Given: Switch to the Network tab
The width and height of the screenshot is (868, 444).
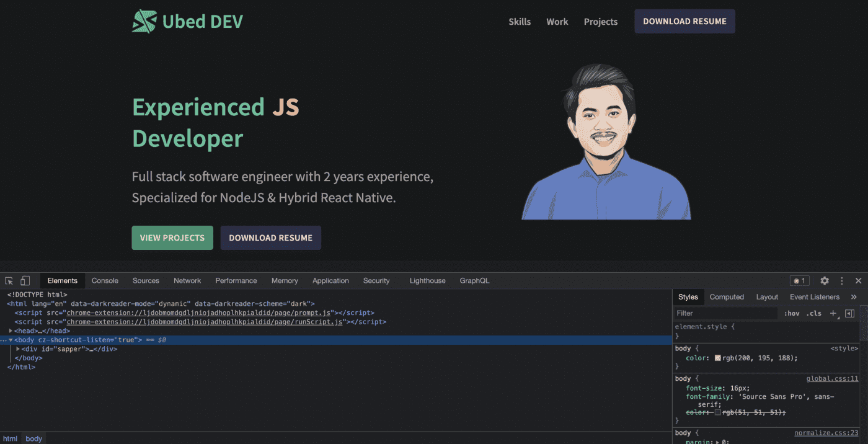Looking at the screenshot, I should click(187, 281).
